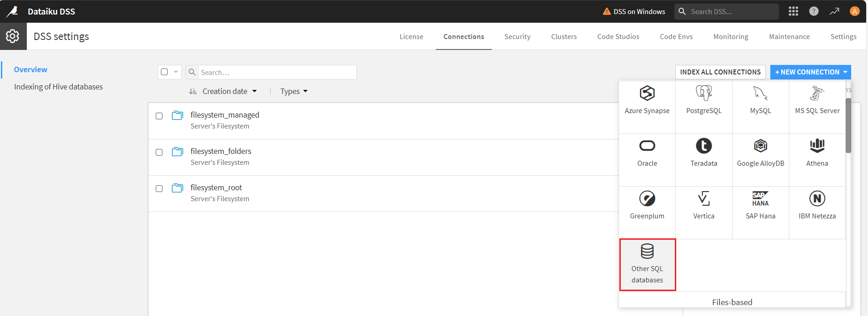Select the Azure Synapse connection icon
Viewport: 868px width, 316px height.
pyautogui.click(x=647, y=94)
